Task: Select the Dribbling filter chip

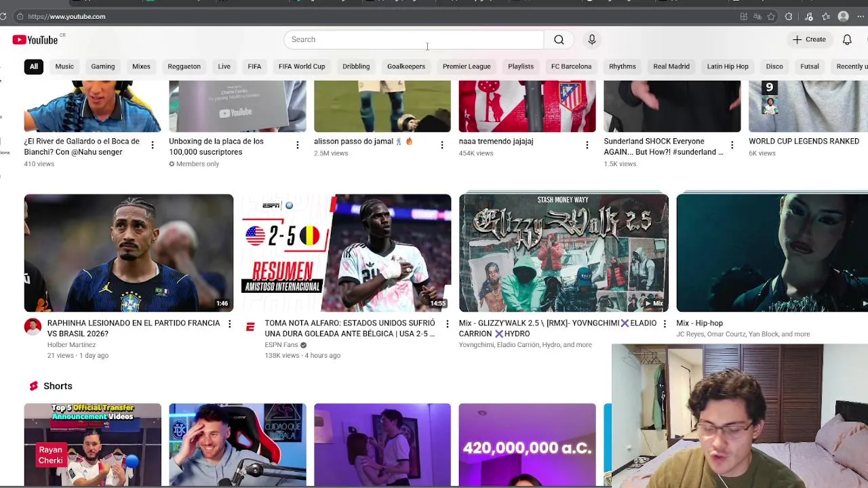Action: coord(356,66)
